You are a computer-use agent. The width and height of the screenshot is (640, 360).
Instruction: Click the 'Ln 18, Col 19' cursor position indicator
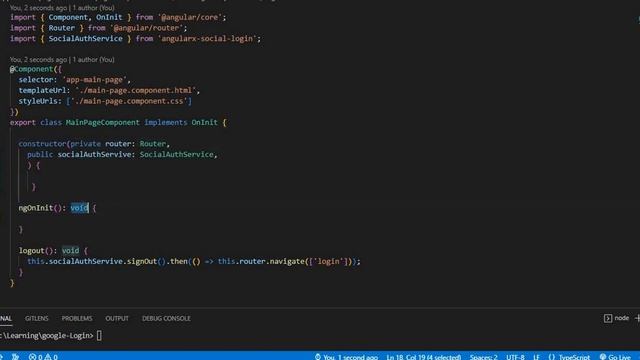(x=424, y=357)
